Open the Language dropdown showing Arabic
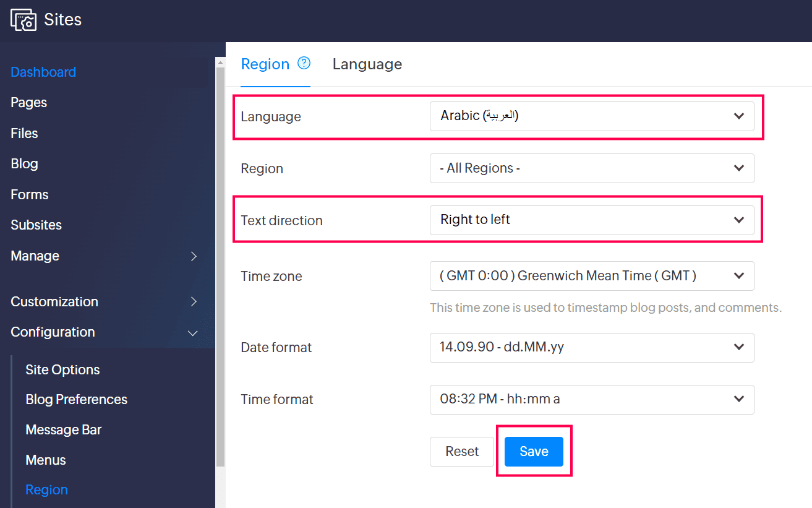The image size is (812, 508). 592,116
